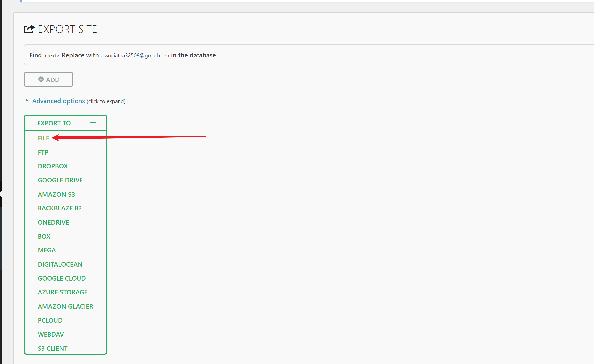Click the plus icon in ADD button

(x=41, y=79)
